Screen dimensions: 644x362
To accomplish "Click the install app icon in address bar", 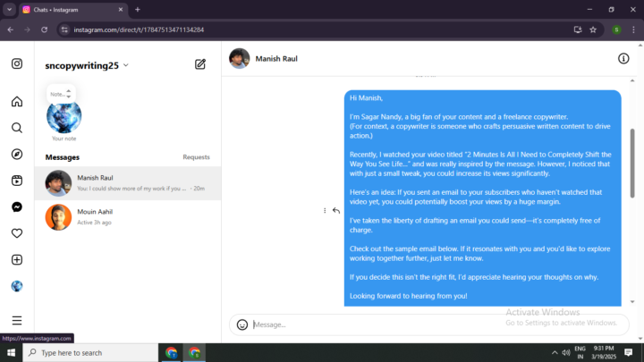I will [x=578, y=29].
